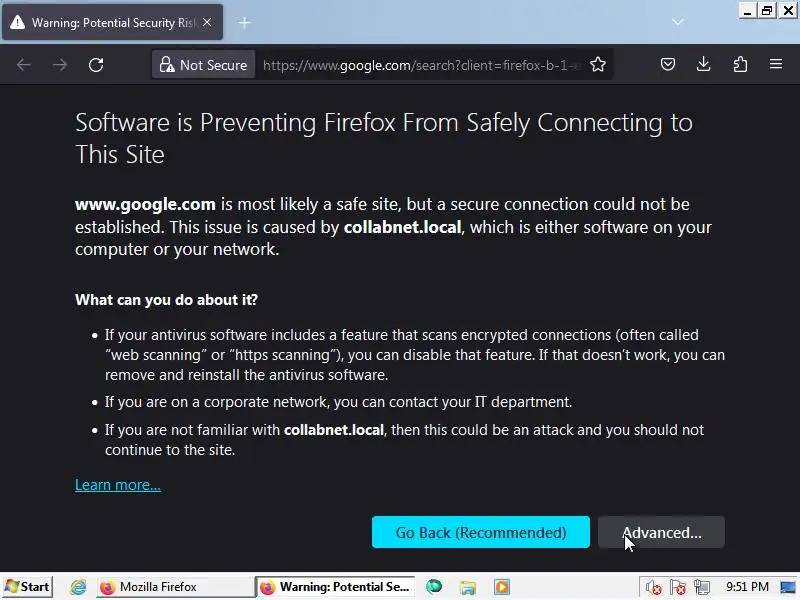Screen dimensions: 800x600
Task: Bookmark this page with the star icon
Action: coord(598,65)
